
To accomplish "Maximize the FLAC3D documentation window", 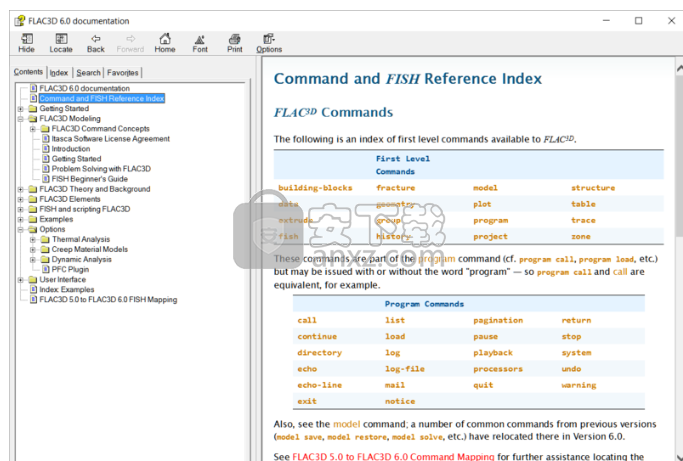I will point(638,20).
